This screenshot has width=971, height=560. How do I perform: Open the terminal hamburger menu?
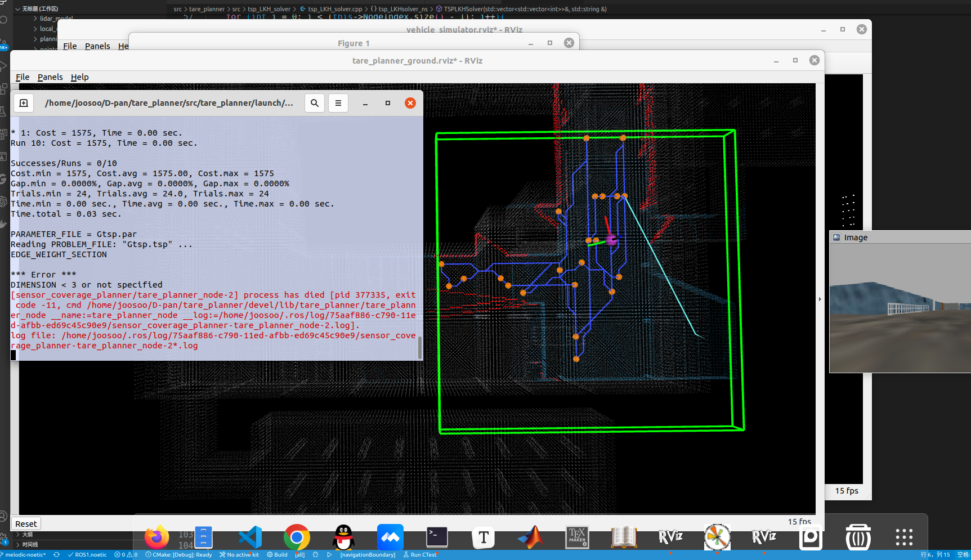pyautogui.click(x=338, y=103)
